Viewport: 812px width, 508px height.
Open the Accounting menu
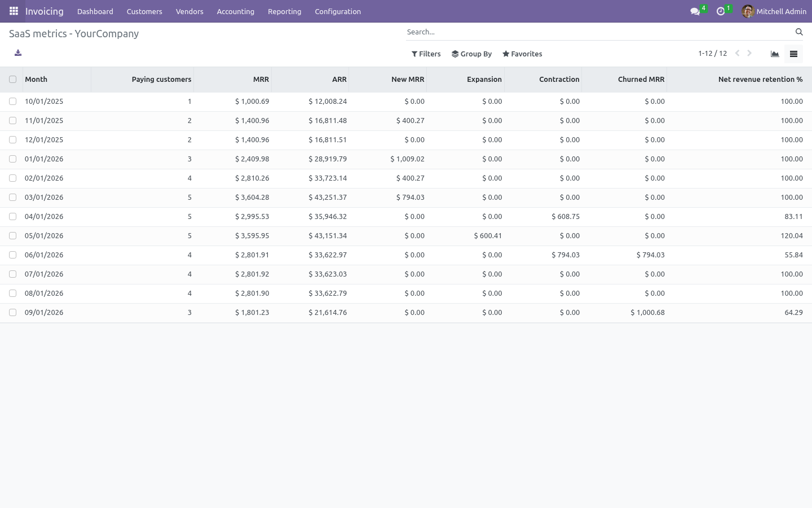(236, 11)
